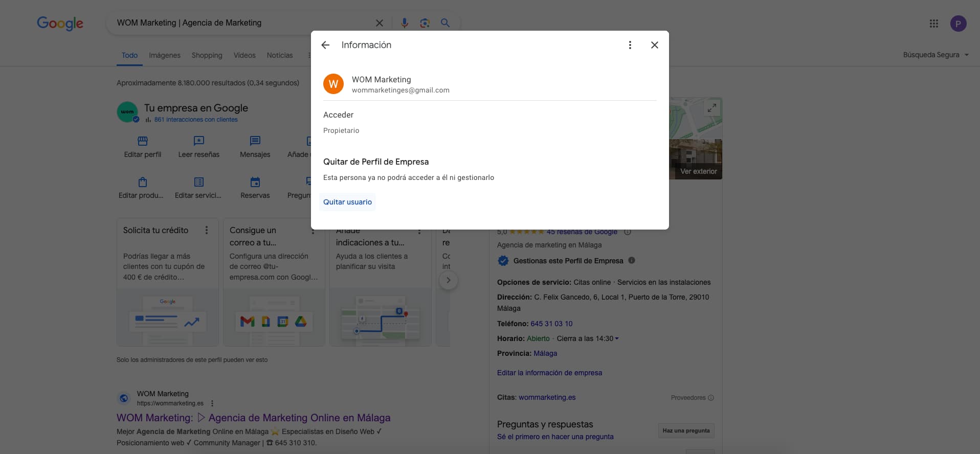Viewport: 980px width, 454px height.
Task: Clear the search box with the X icon
Action: click(379, 23)
